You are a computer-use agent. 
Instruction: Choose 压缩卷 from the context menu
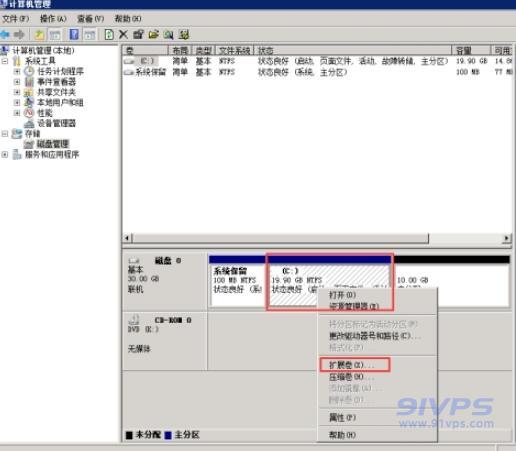point(351,377)
